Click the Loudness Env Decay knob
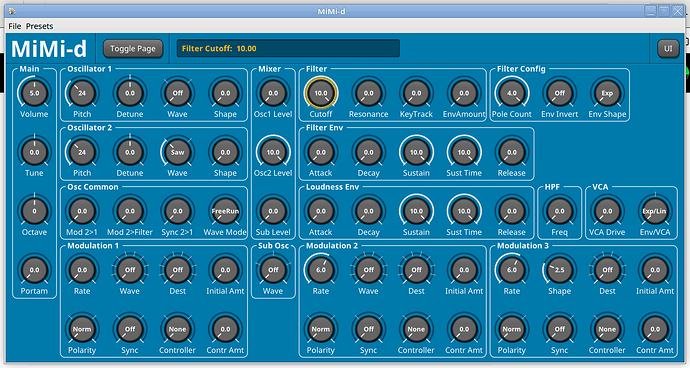Image resolution: width=690 pixels, height=368 pixels. coord(368,211)
